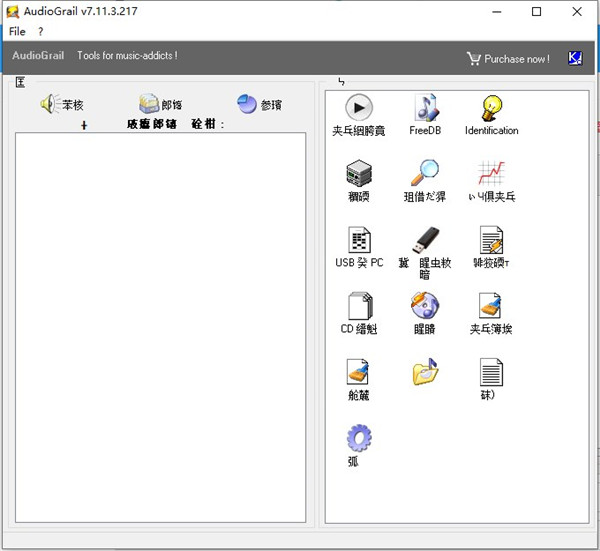Click the black USB flash drive icon
The width and height of the screenshot is (600, 551).
click(426, 240)
